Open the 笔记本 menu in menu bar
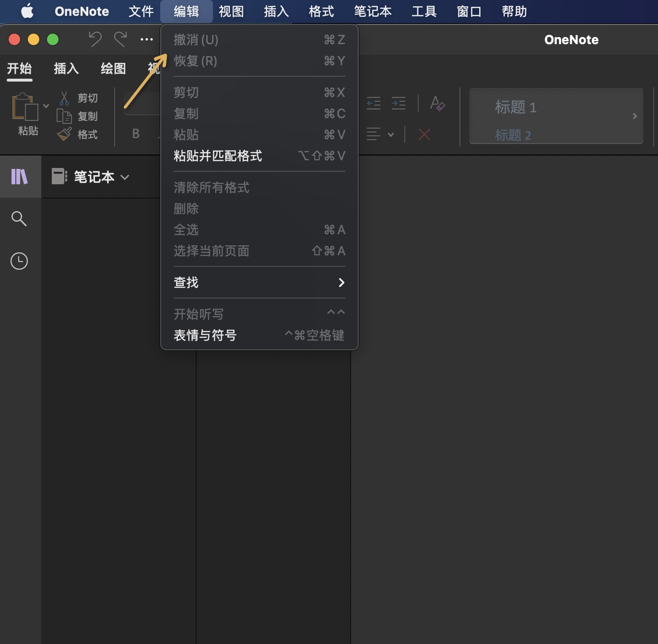The height and width of the screenshot is (644, 658). click(373, 11)
